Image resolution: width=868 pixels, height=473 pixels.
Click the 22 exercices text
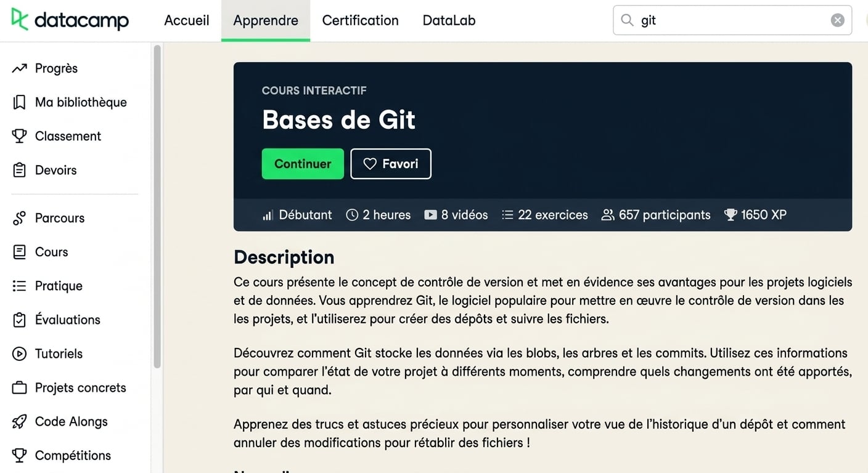553,215
